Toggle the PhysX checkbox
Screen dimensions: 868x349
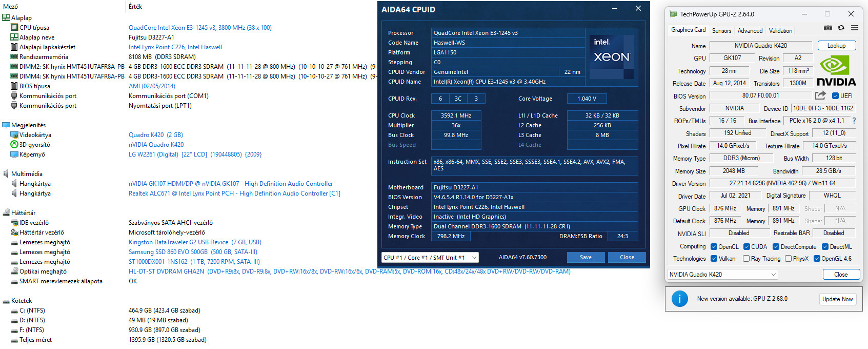pyautogui.click(x=788, y=259)
